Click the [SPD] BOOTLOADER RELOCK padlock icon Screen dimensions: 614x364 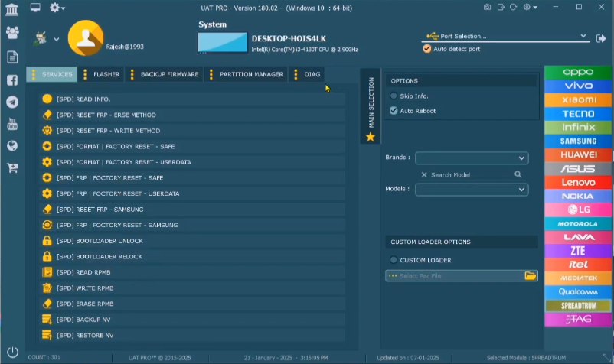(x=47, y=256)
